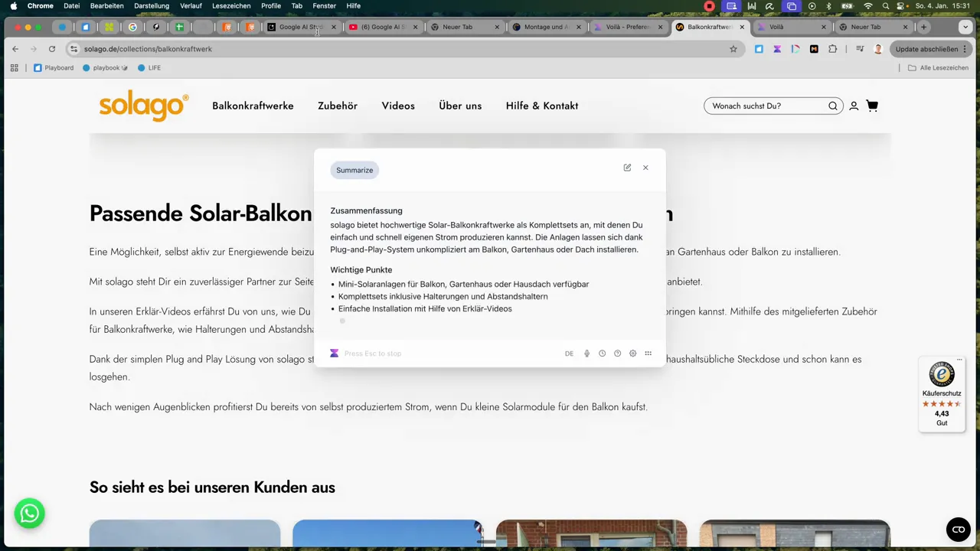Click the user account icon on solago
This screenshot has width=980, height=551.
tap(854, 106)
